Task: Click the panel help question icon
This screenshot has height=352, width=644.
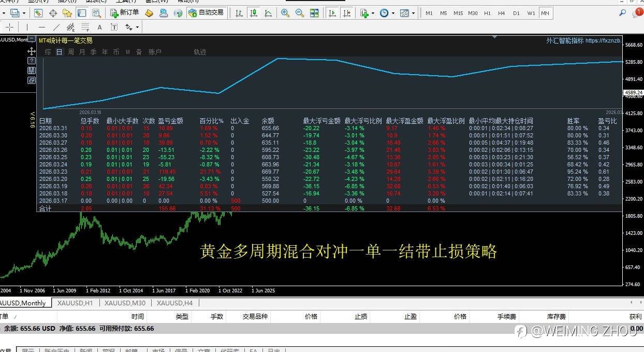Action: pos(32,61)
